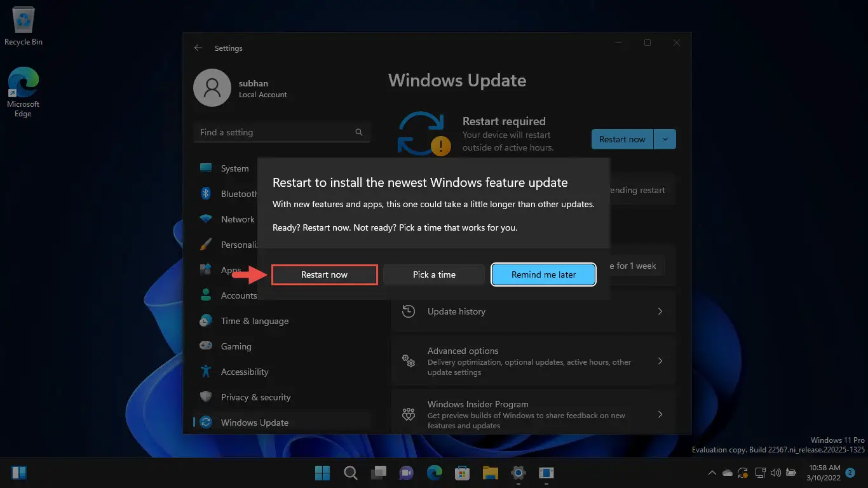Expand Advanced options chevron
The image size is (868, 488).
tap(660, 361)
